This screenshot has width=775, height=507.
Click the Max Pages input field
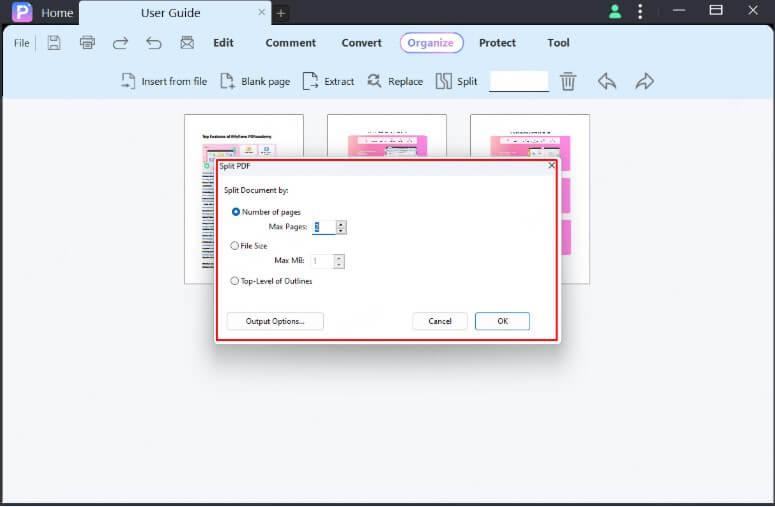pyautogui.click(x=324, y=227)
